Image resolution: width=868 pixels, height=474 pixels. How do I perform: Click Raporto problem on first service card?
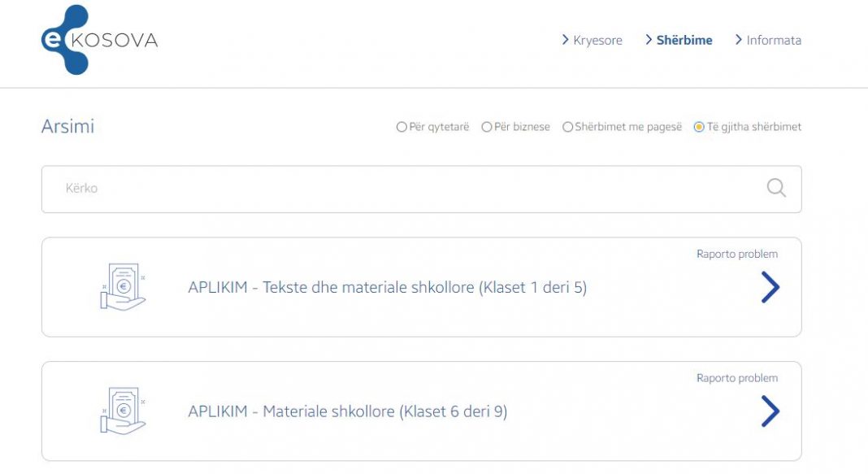click(x=736, y=254)
